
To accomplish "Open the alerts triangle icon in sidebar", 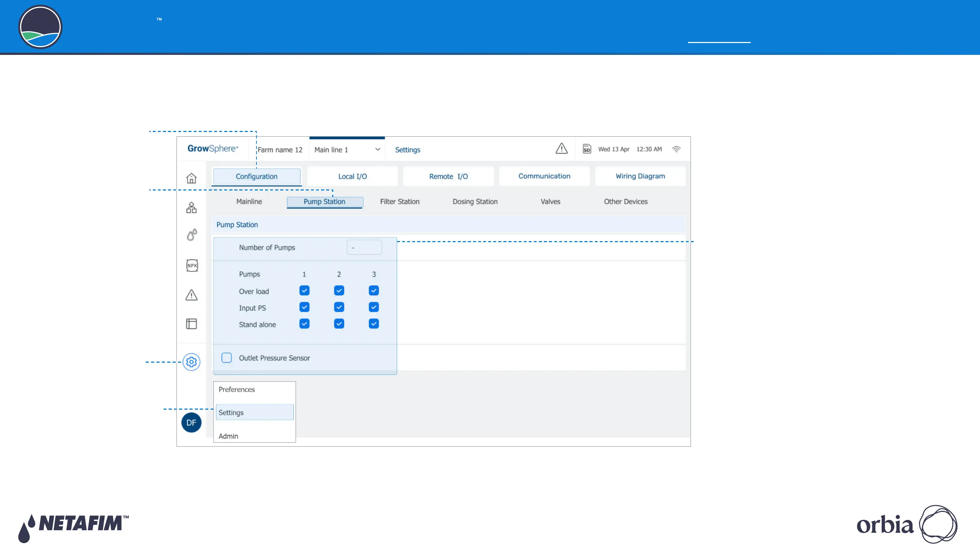I will [191, 295].
